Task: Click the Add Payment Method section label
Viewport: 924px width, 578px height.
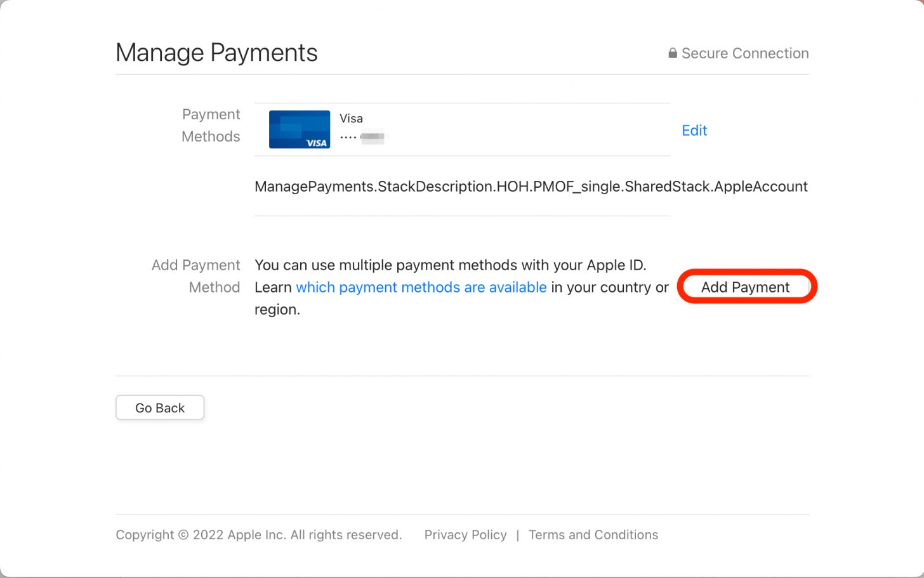Action: [196, 276]
